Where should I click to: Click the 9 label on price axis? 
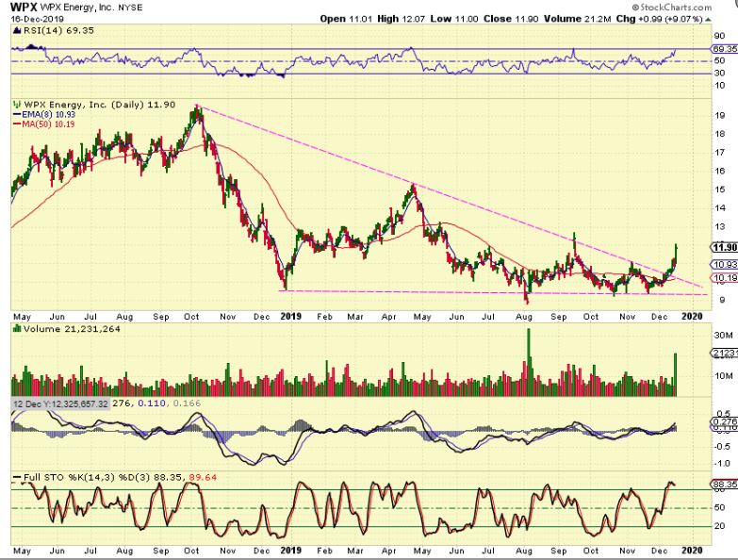pyautogui.click(x=722, y=300)
